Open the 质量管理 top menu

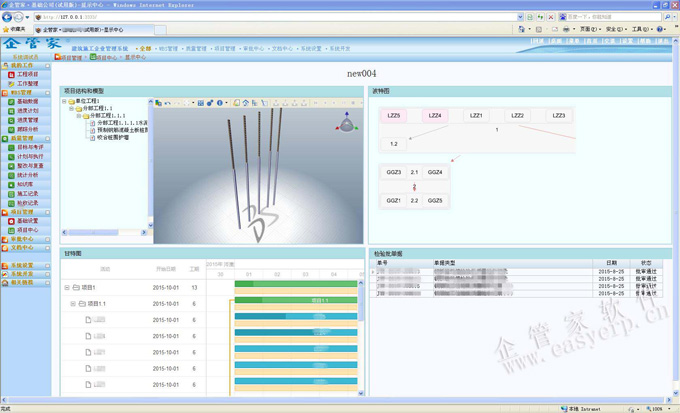point(195,48)
